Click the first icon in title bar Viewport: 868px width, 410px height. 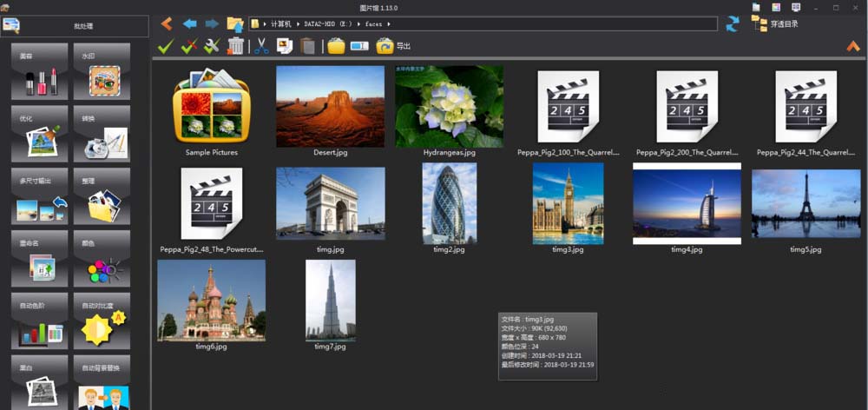pos(757,7)
